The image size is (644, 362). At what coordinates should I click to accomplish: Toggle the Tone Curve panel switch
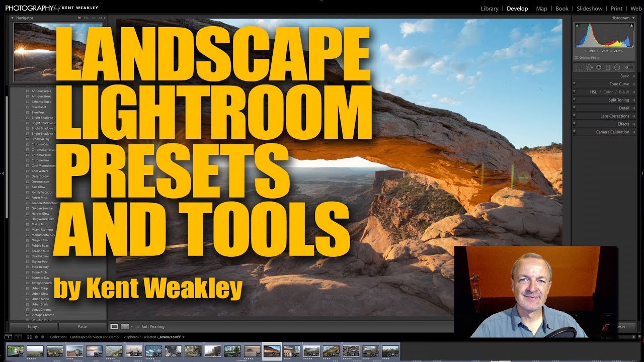pyautogui.click(x=575, y=84)
